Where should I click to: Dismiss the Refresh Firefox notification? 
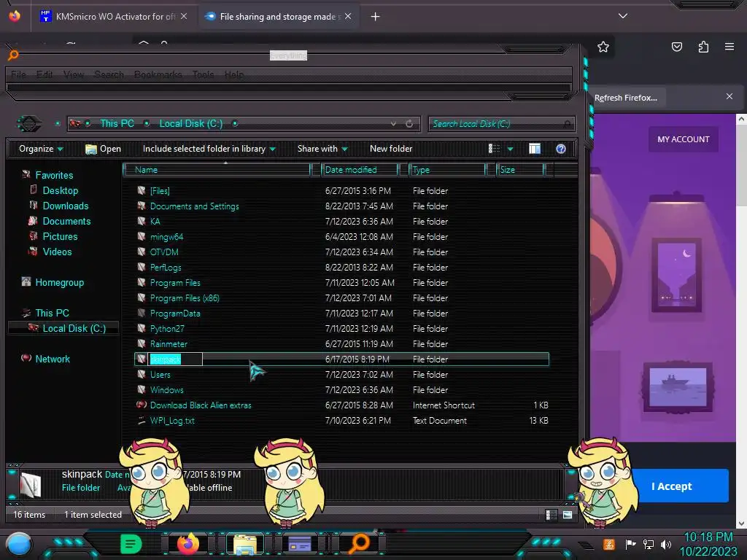tap(729, 97)
